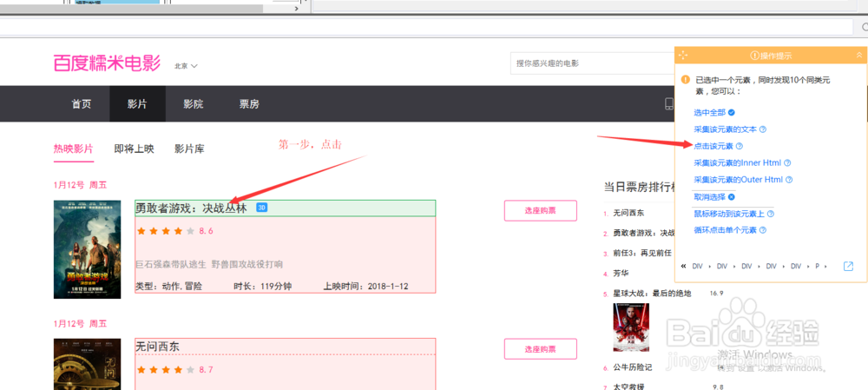Click the 8.7 rating score
The width and height of the screenshot is (868, 390).
pyautogui.click(x=206, y=369)
